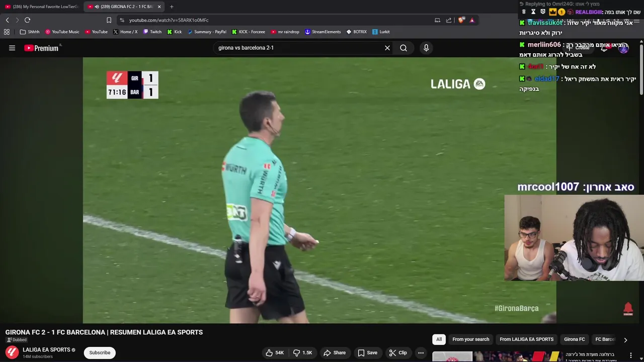Select 'From LALIGA EA SPORTS' chip
Image resolution: width=644 pixels, height=362 pixels.
pyautogui.click(x=526, y=339)
